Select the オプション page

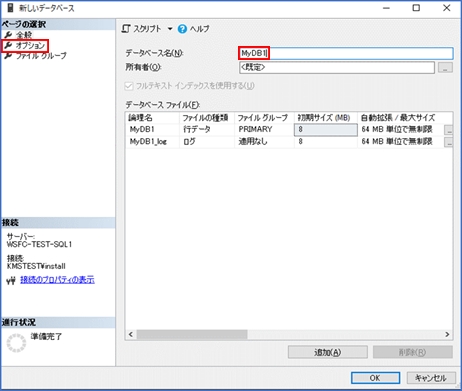point(30,45)
